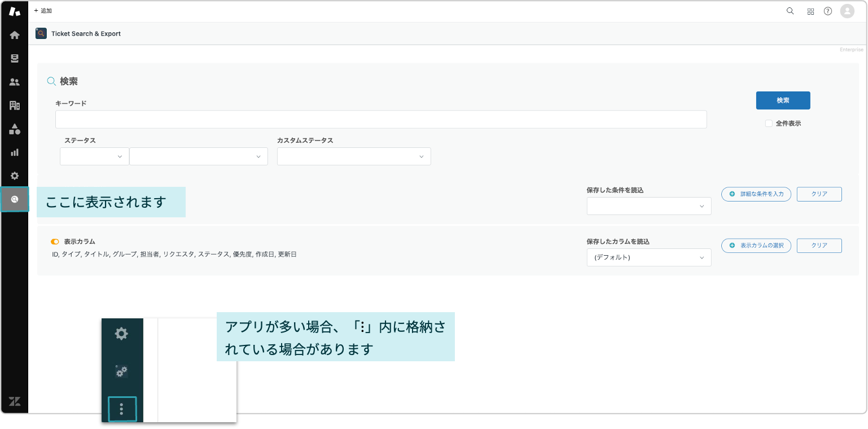The width and height of the screenshot is (868, 429).
Task: Open the (デフォルト) saved columns dropdown
Action: coord(649,257)
